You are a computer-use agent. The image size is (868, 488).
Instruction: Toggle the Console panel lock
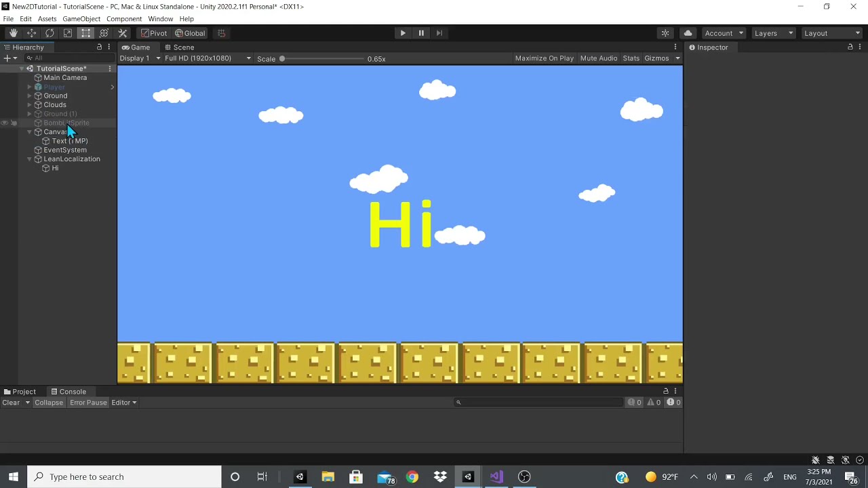pyautogui.click(x=666, y=391)
